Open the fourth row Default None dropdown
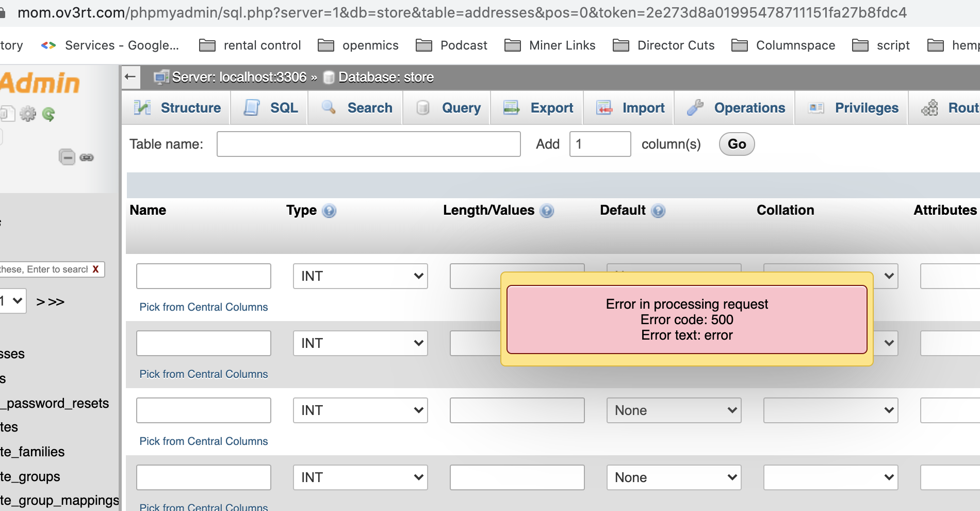 [674, 477]
